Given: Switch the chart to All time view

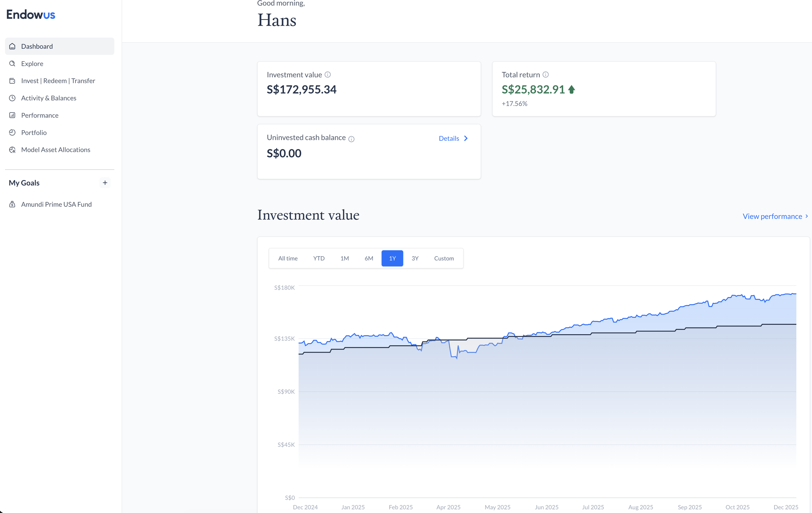Looking at the screenshot, I should click(288, 258).
